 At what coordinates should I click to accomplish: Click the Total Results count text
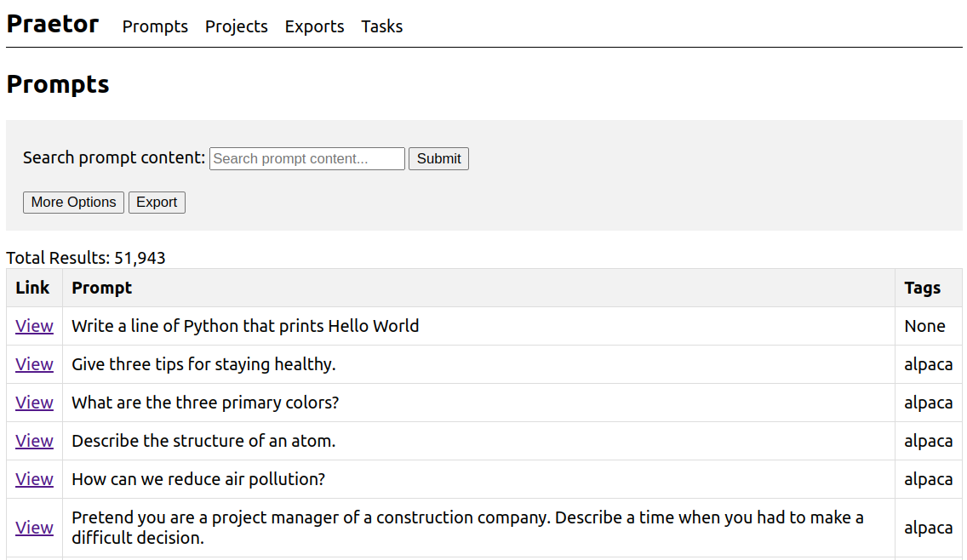click(x=86, y=258)
